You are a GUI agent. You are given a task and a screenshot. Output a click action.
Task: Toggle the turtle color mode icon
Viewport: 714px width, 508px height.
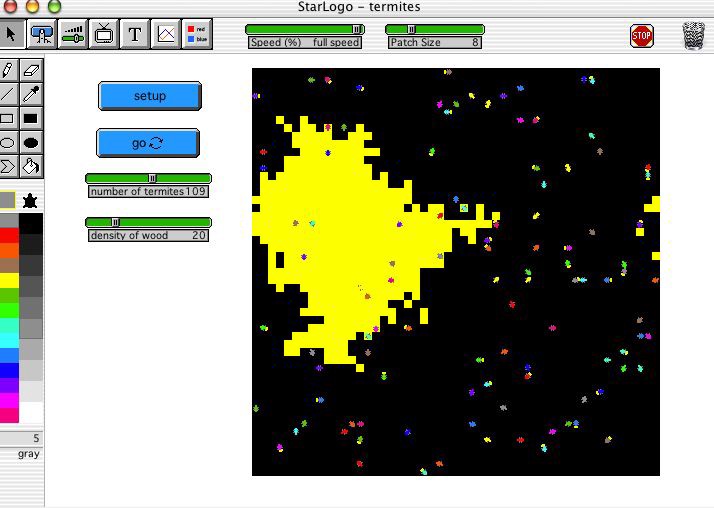pos(31,201)
